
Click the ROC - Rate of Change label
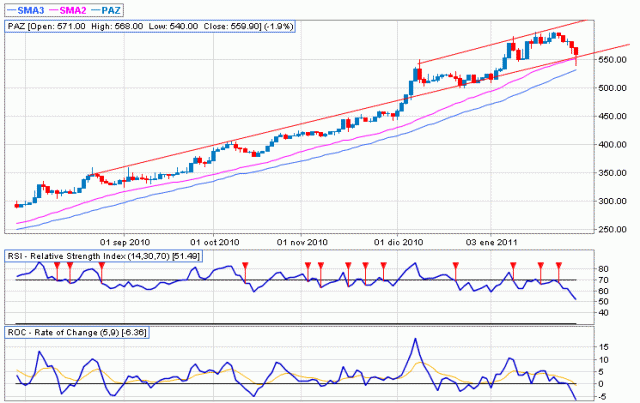[x=77, y=332]
